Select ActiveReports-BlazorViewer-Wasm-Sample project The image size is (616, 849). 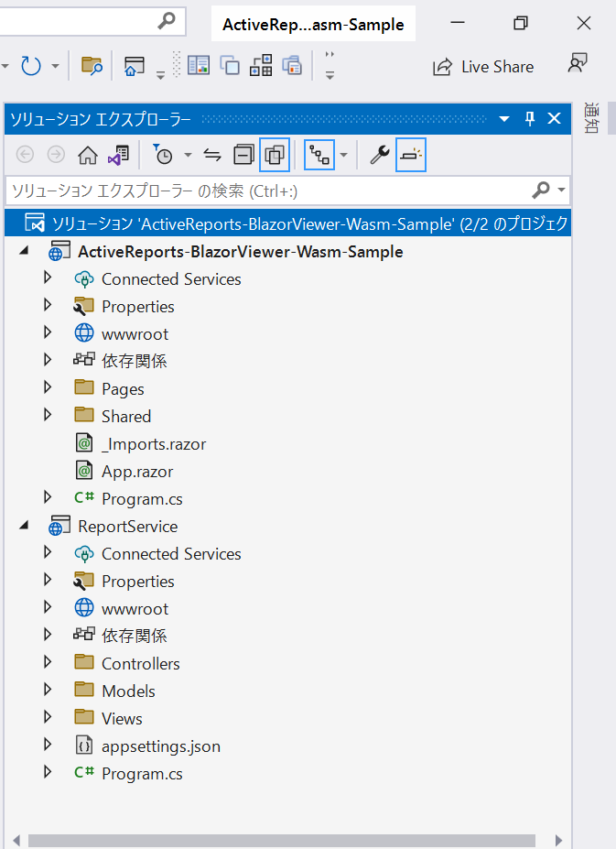(x=241, y=252)
